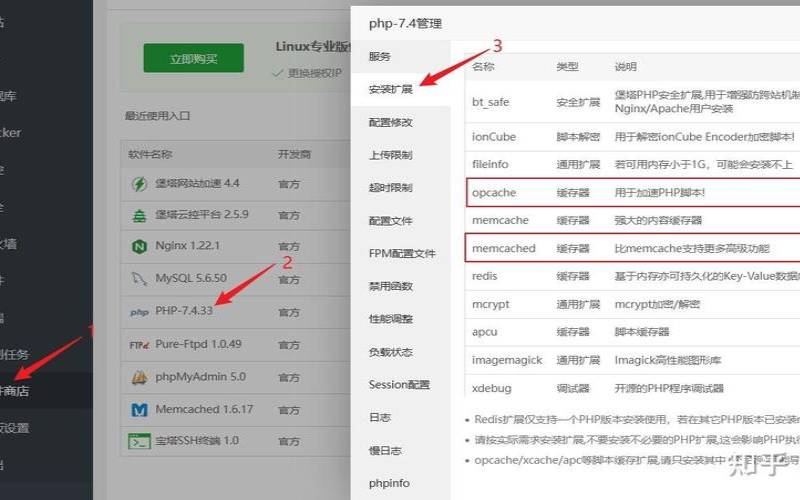Viewport: 800px width, 500px height.
Task: Click xdebug description 开源的PHP程序调试器
Action: 669,388
